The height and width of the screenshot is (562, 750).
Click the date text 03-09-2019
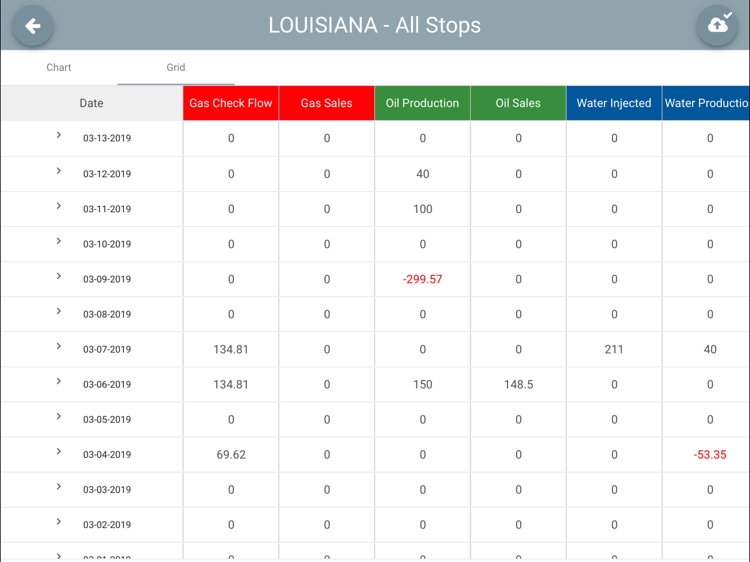tap(107, 279)
